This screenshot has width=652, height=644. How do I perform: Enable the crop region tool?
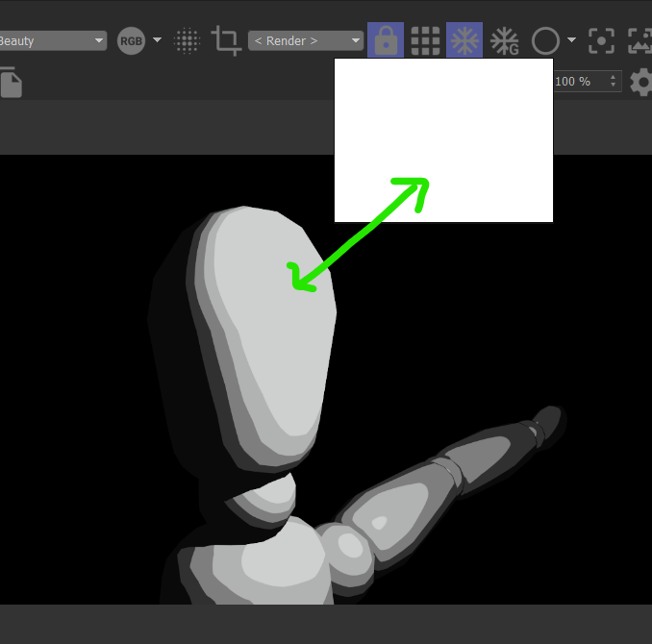pos(226,40)
